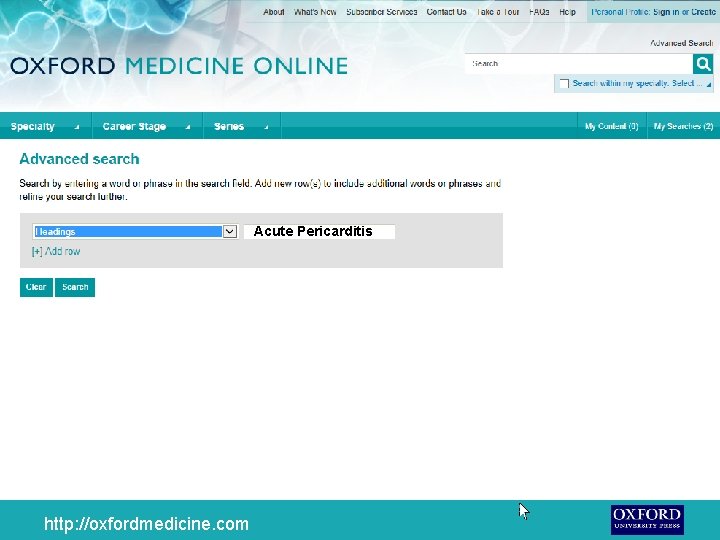Go to Subscriber Services
Viewport: 720px width, 540px height.
(x=382, y=12)
